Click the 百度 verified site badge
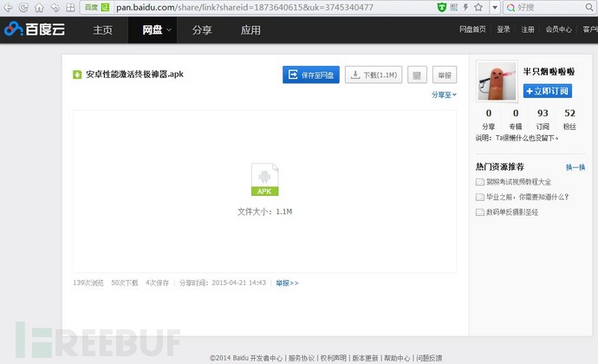This screenshot has width=598, height=364. pyautogui.click(x=97, y=7)
